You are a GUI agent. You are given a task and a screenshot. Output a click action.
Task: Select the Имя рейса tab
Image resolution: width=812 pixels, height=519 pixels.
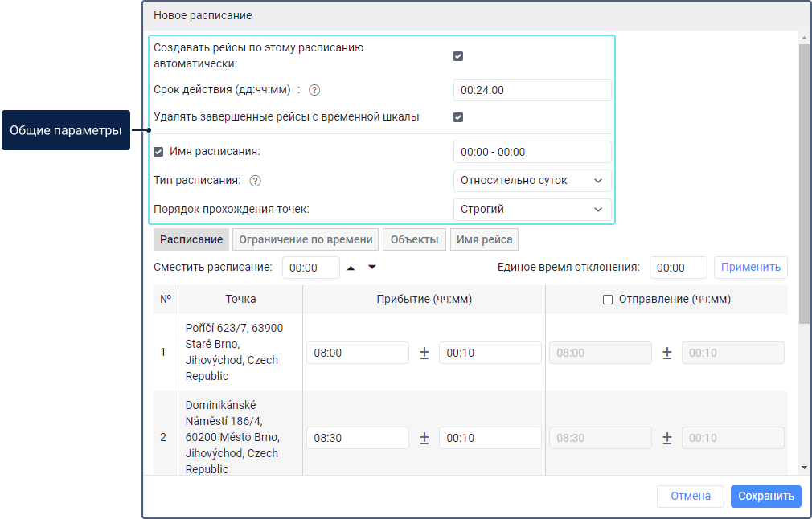point(485,239)
